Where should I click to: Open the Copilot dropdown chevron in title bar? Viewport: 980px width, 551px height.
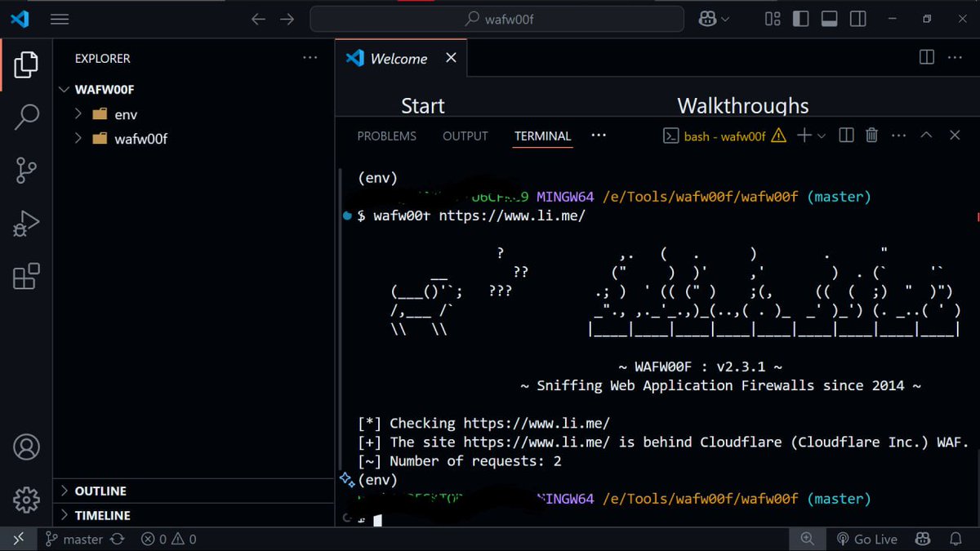[x=725, y=19]
